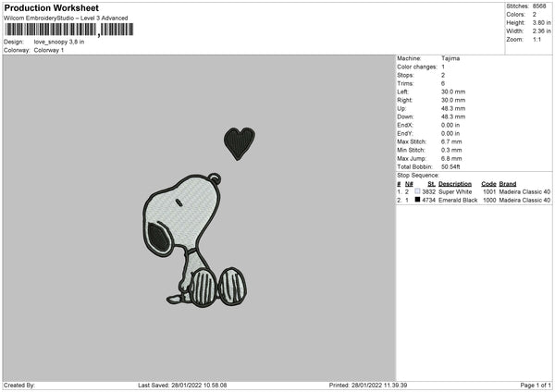The image size is (555, 392).
Task: Click 'Madeira Classic 40' in Super White row
Action: pos(524,191)
